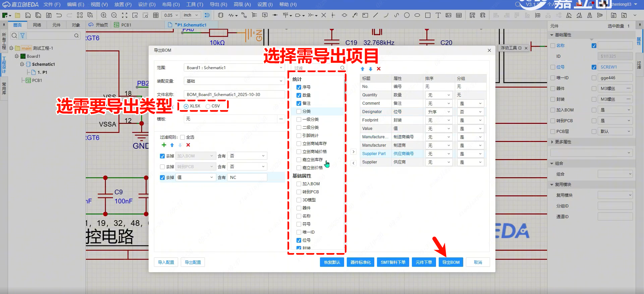The width and height of the screenshot is (644, 294).
Task: Click the Undo arrow icon
Action: [x=59, y=15]
